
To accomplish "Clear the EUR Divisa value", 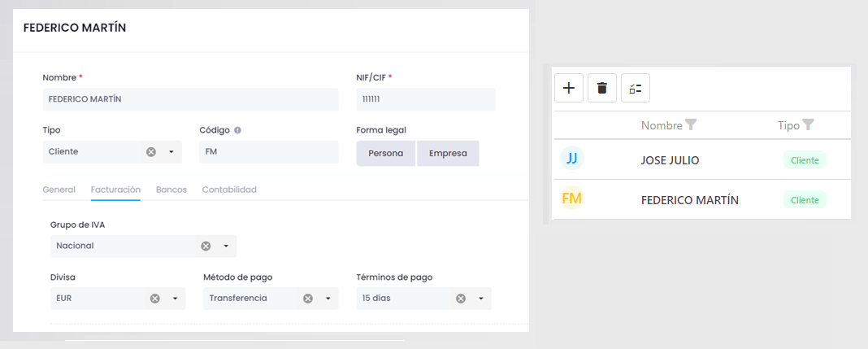I will [x=155, y=299].
